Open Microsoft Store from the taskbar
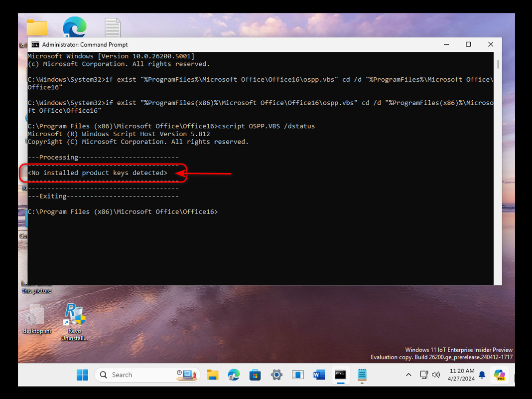Screen dimensions: 532x399 (x=255, y=375)
